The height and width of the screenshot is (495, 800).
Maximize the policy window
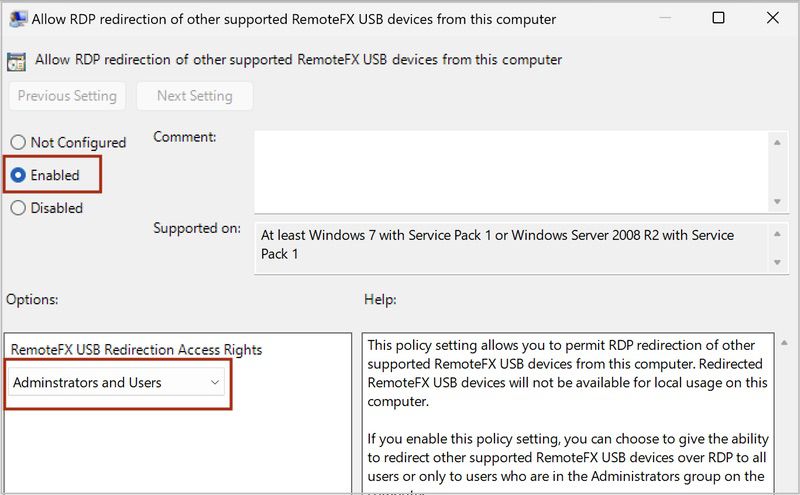(x=718, y=18)
